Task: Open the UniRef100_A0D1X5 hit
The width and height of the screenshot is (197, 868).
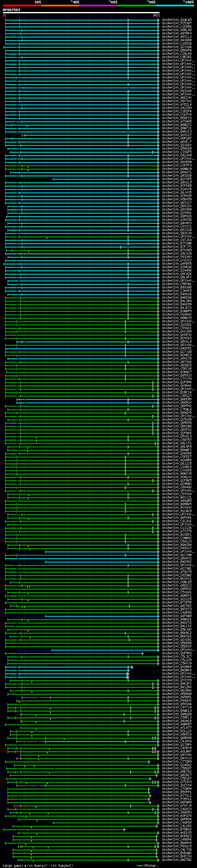Action: point(176,832)
